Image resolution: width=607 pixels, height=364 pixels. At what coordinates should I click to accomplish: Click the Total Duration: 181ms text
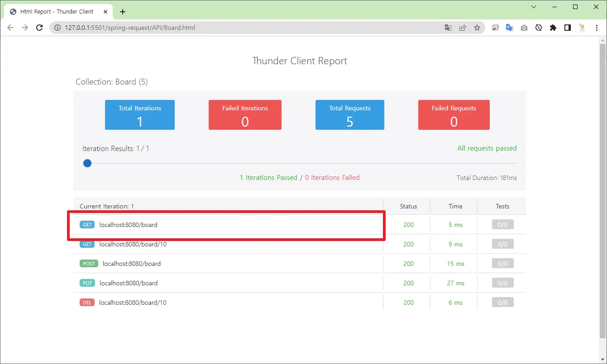[x=487, y=178]
